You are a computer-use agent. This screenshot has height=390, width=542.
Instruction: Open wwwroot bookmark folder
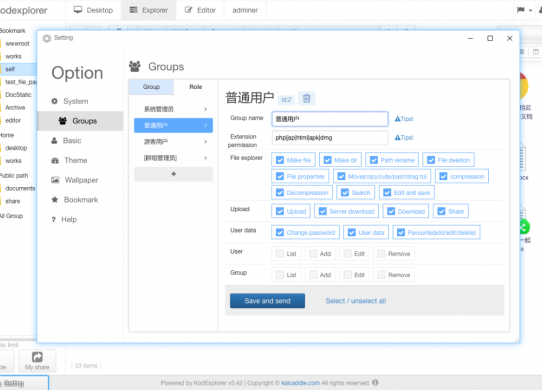click(17, 44)
